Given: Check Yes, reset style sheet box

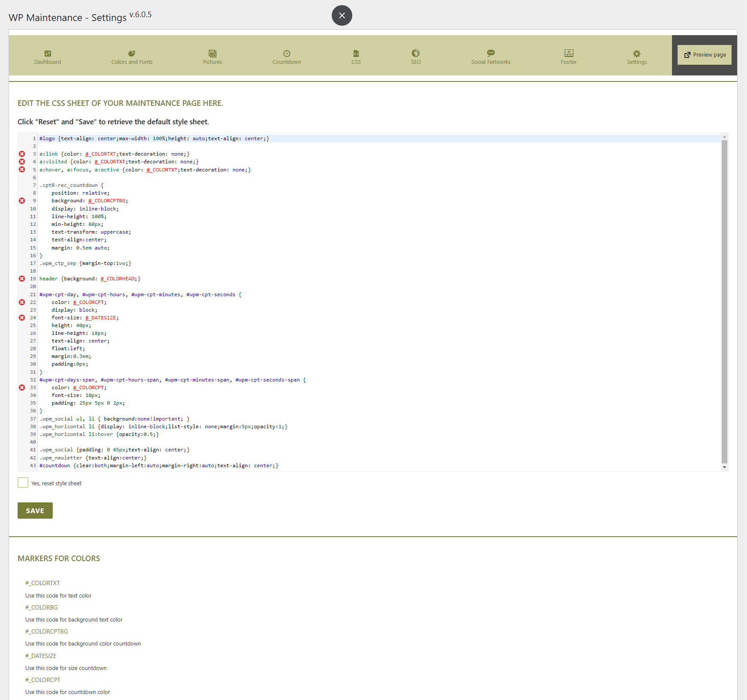Looking at the screenshot, I should point(23,483).
